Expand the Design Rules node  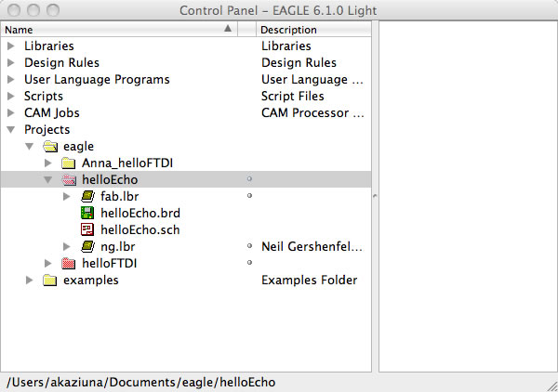(x=11, y=62)
